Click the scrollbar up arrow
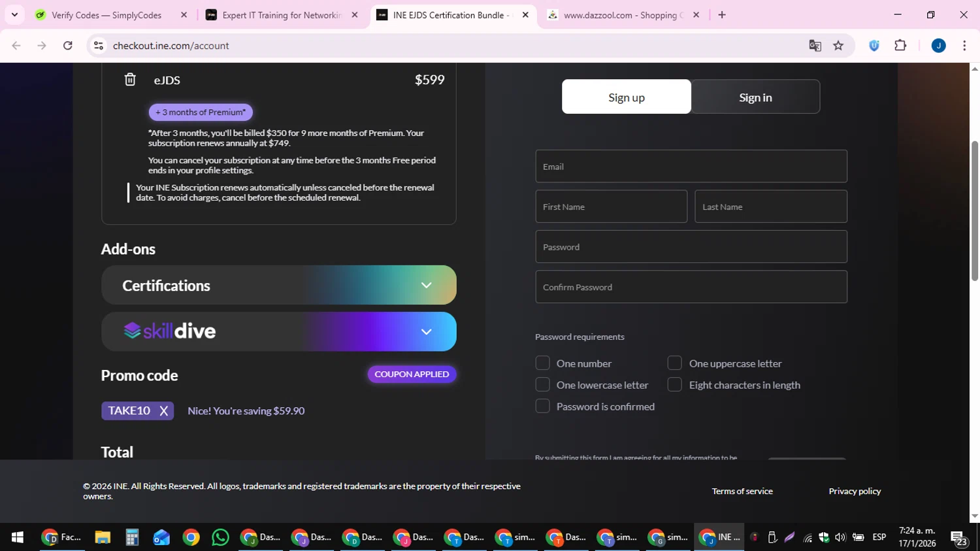This screenshot has width=980, height=551. (x=975, y=69)
